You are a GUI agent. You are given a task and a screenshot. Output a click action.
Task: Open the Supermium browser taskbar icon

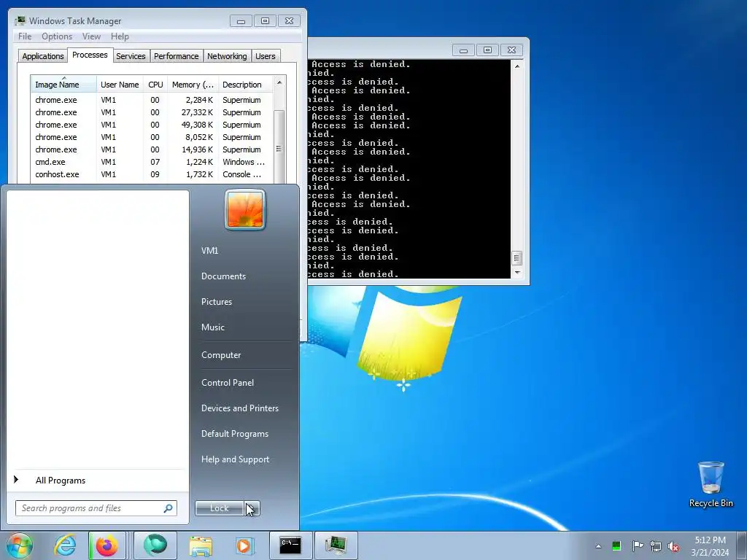click(155, 545)
